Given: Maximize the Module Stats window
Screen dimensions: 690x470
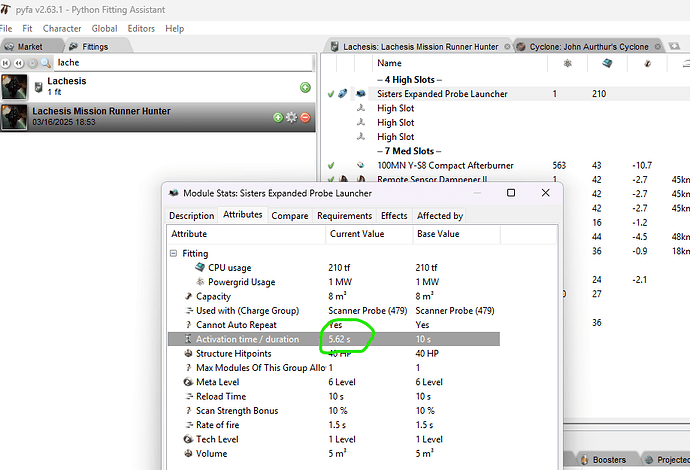Looking at the screenshot, I should pos(511,193).
